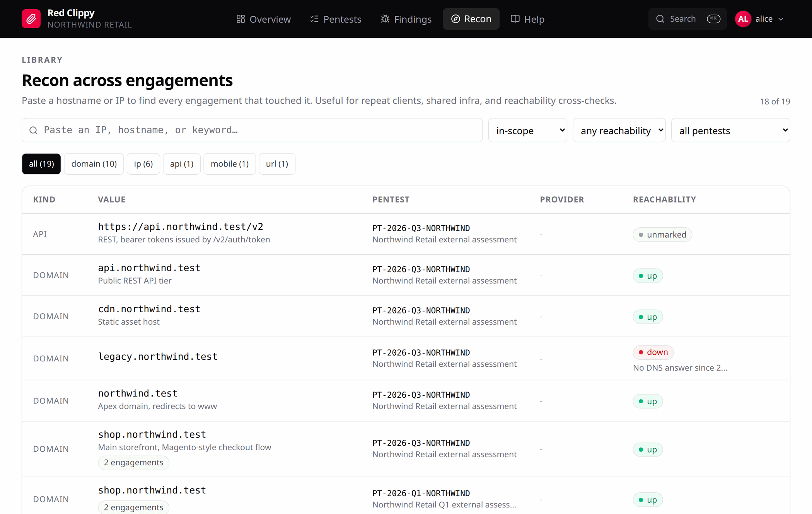
Task: Click PT-2026-Q1-NORTHWIND pentest ID
Action: 421,494
